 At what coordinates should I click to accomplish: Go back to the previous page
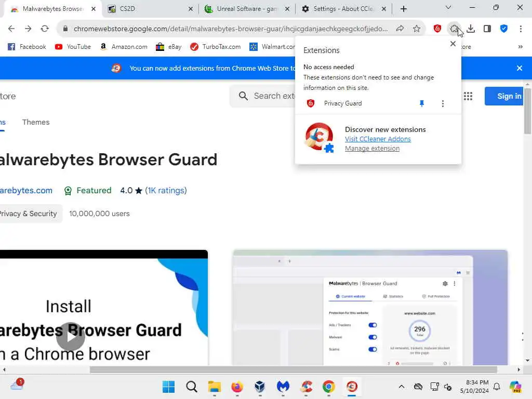[11, 29]
